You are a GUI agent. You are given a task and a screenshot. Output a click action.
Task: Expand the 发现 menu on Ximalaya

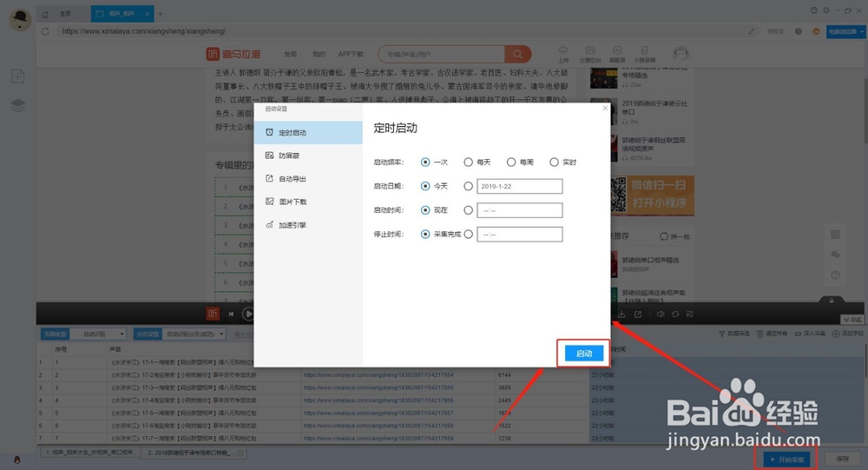[292, 55]
